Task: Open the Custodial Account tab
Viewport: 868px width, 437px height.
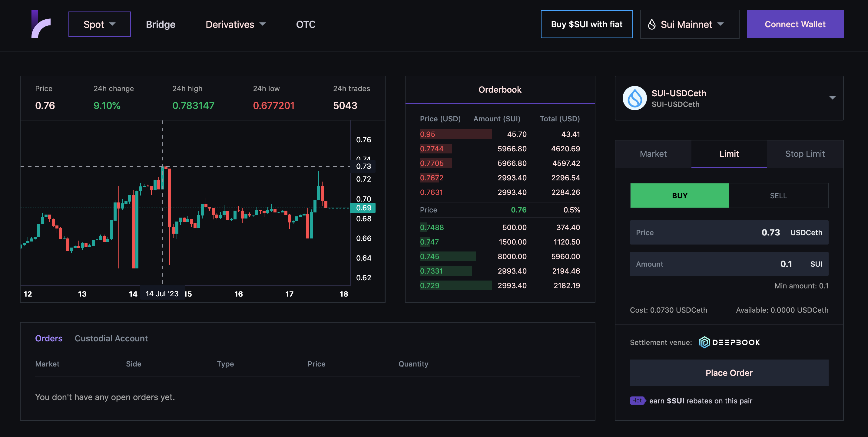Action: point(111,338)
